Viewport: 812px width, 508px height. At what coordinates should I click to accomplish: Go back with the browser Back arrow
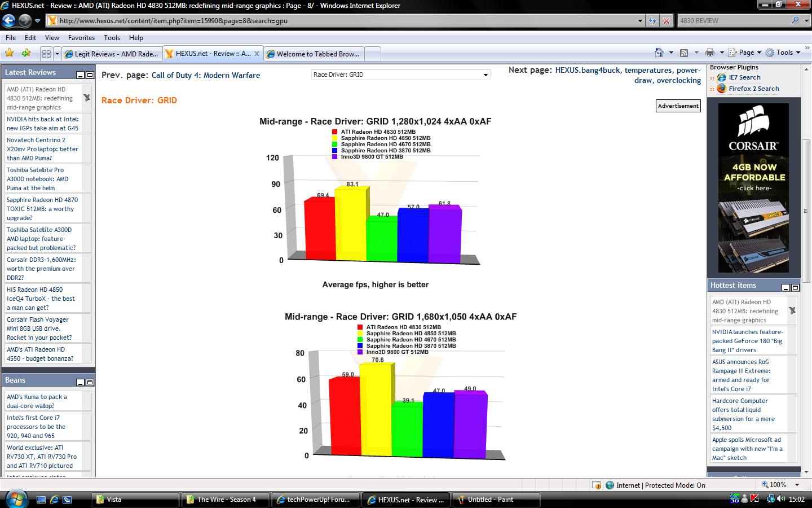[x=8, y=21]
